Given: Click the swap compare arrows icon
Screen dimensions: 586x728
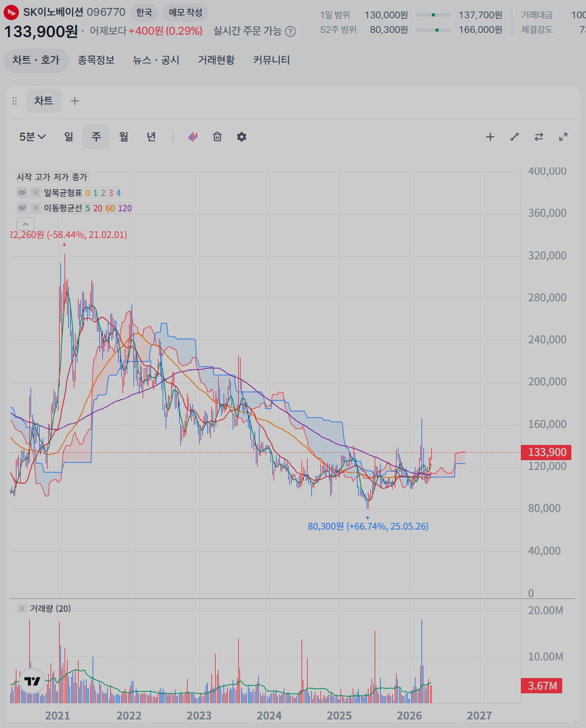Looking at the screenshot, I should [x=539, y=137].
